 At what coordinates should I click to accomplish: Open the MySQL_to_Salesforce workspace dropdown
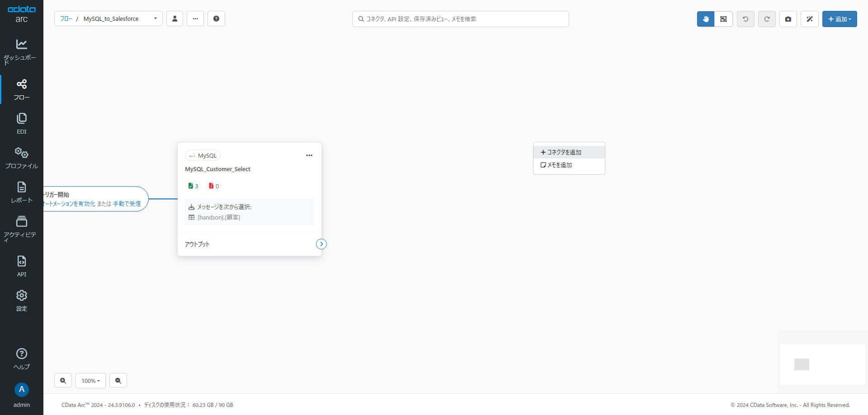[120, 19]
